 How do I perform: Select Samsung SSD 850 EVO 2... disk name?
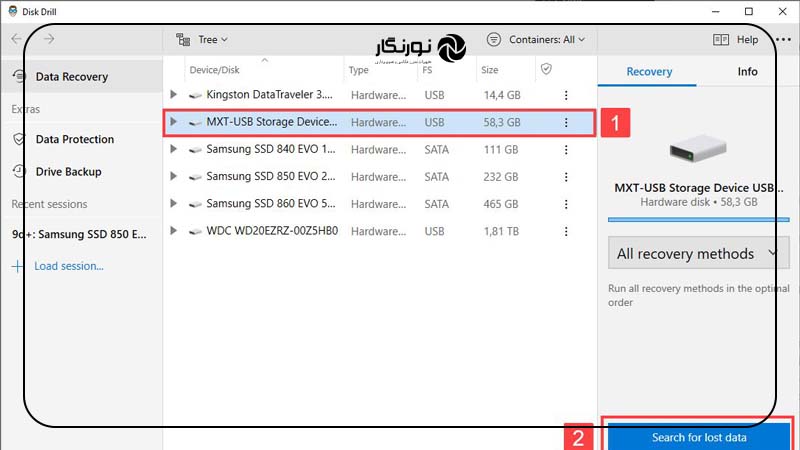[x=271, y=176]
